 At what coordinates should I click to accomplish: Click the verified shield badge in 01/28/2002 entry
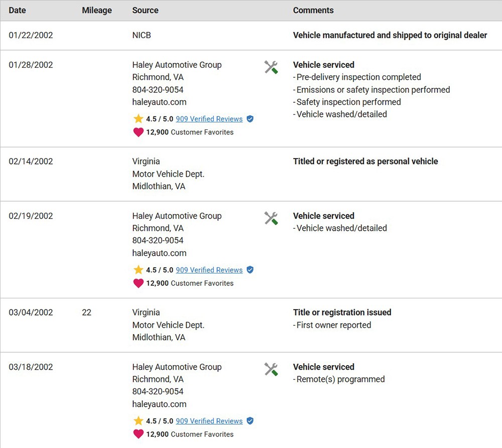pyautogui.click(x=250, y=119)
